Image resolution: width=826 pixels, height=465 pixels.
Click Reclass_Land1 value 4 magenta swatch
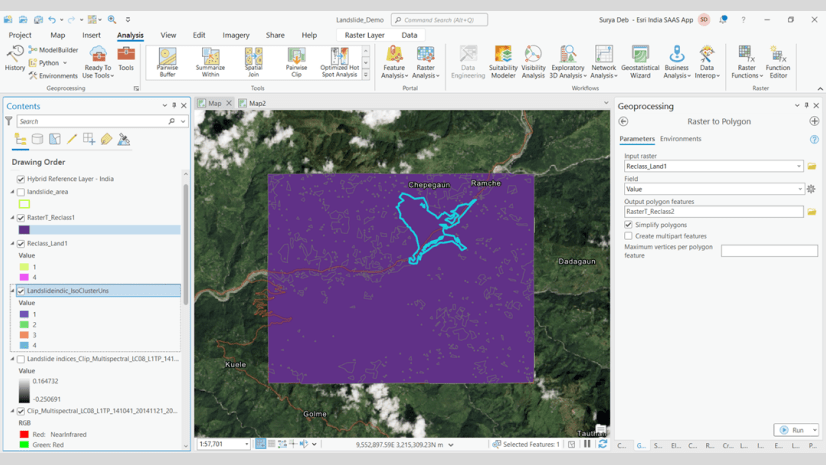pyautogui.click(x=24, y=277)
